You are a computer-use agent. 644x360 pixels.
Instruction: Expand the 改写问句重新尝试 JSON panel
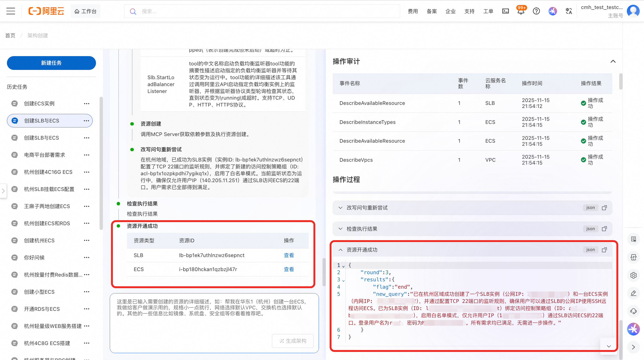click(x=341, y=208)
